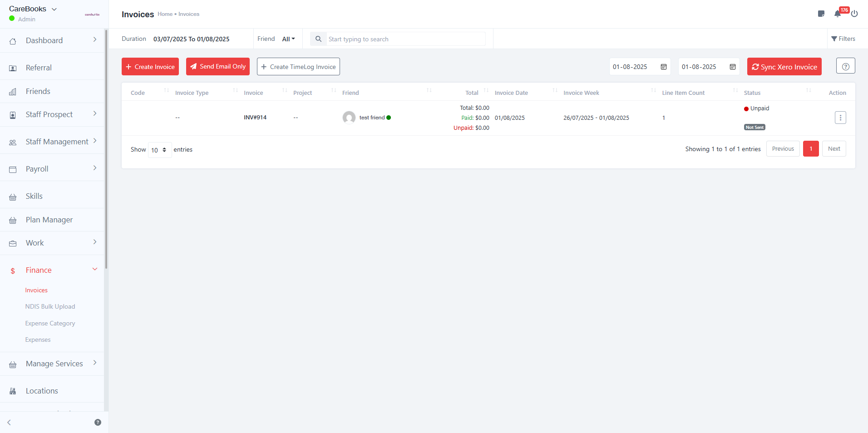This screenshot has height=433, width=868.
Task: Open notifications bell with 176 badge
Action: [838, 14]
